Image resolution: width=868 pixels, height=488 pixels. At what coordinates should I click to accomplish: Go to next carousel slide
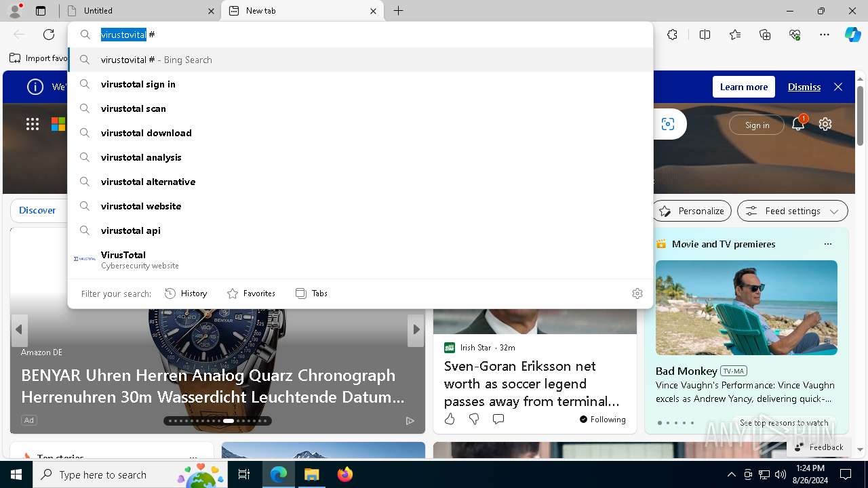click(416, 329)
